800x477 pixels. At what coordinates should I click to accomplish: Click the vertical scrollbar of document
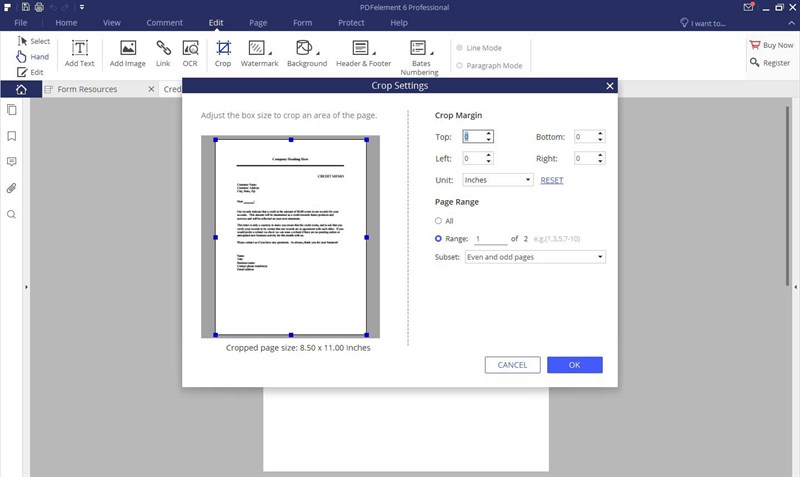click(788, 196)
